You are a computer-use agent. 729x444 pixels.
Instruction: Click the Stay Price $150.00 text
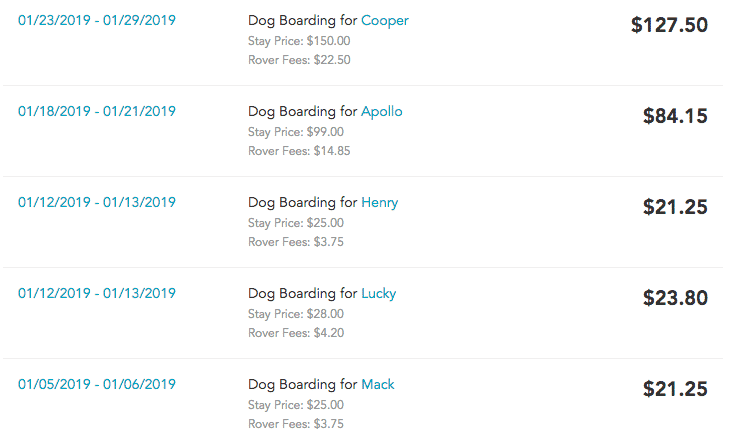click(x=299, y=41)
